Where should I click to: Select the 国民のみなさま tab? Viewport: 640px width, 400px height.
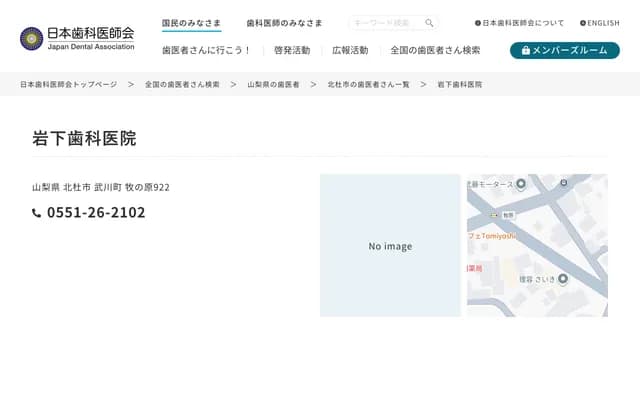pos(191,23)
